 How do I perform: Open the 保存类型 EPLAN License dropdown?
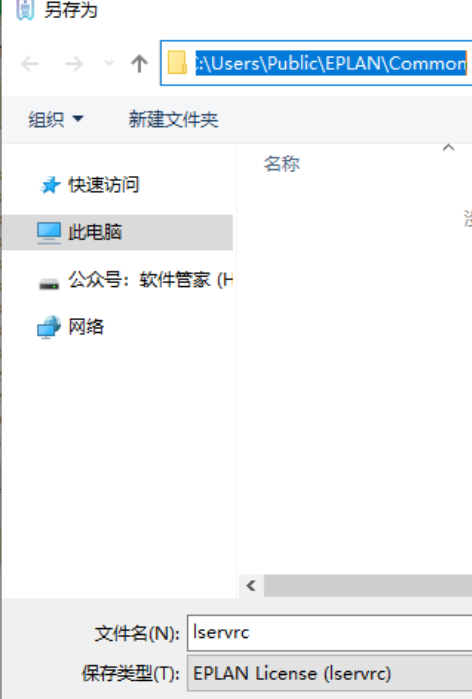pos(329,673)
